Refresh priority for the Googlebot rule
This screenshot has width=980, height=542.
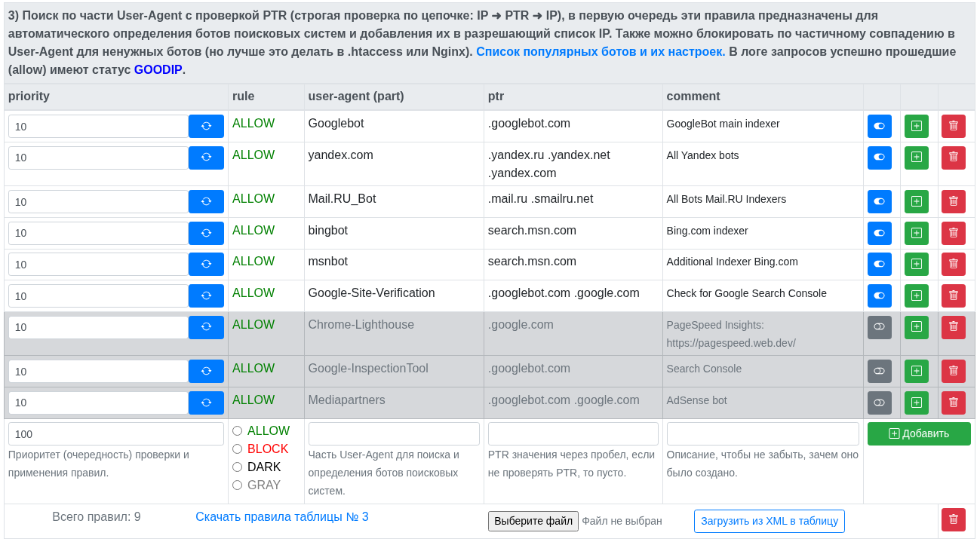[206, 126]
